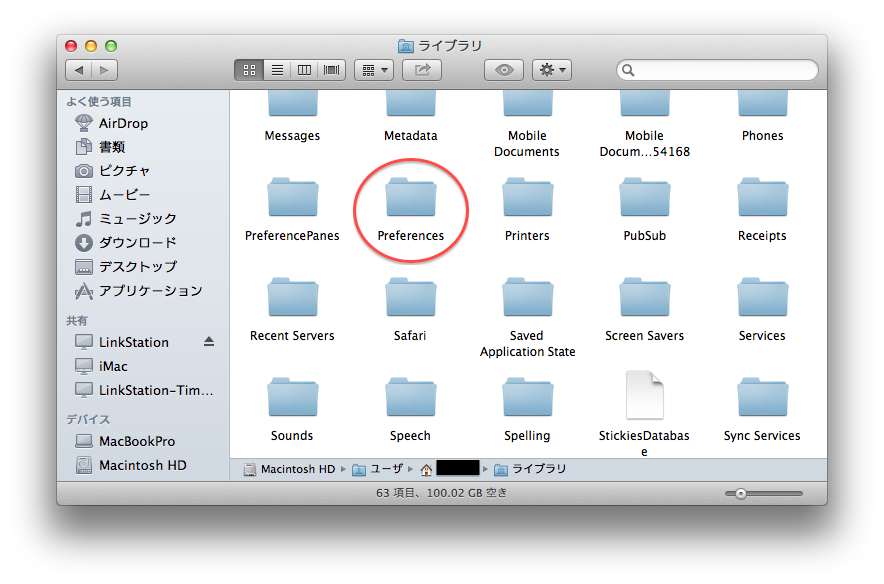Click the Quick Look eye button
The height and width of the screenshot is (584, 884).
point(504,70)
